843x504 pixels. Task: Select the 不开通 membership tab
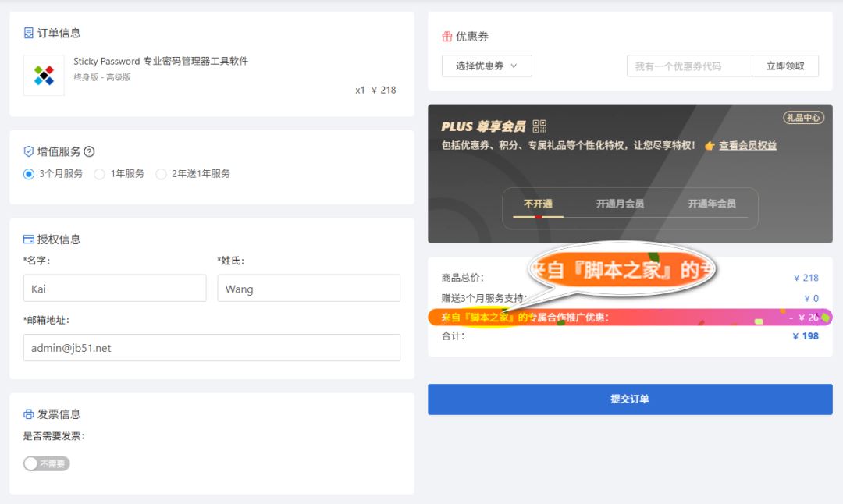click(x=538, y=204)
